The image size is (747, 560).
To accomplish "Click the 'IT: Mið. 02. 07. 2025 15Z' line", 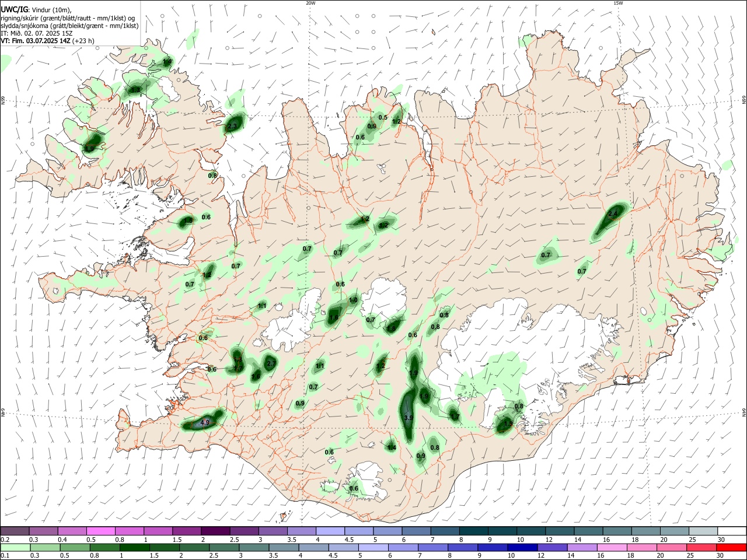I will [37, 33].
